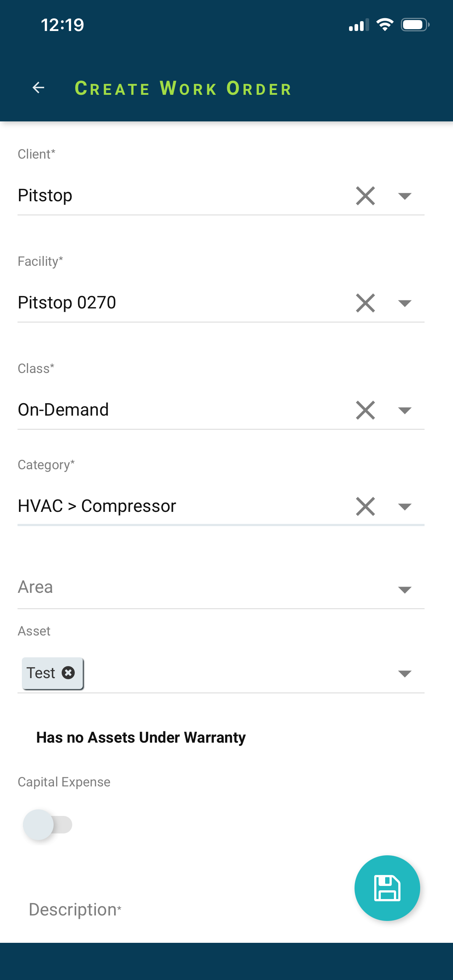Expand the Asset dropdown arrow
Screen dimensions: 453x980
pos(404,674)
